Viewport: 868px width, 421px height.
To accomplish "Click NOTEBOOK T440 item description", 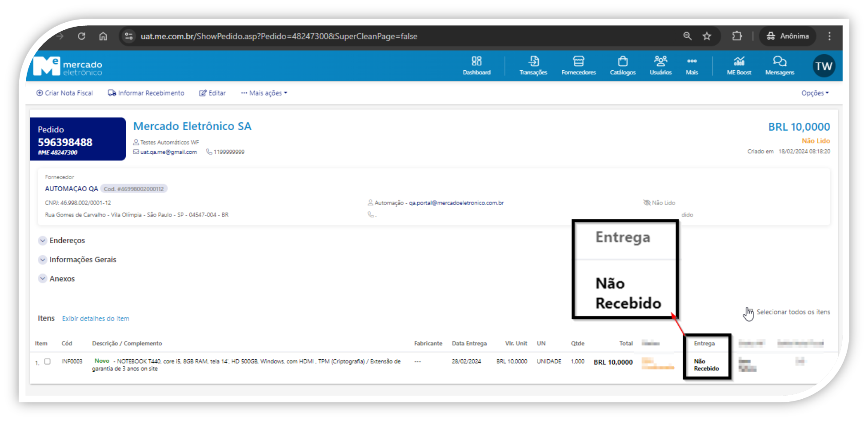I will pyautogui.click(x=246, y=365).
